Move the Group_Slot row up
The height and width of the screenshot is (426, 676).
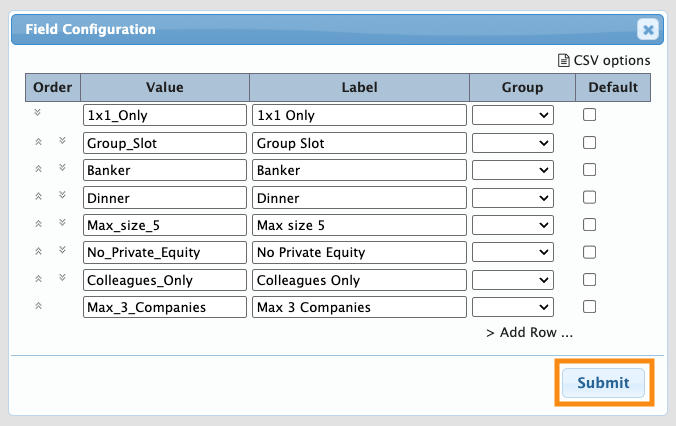click(x=38, y=142)
